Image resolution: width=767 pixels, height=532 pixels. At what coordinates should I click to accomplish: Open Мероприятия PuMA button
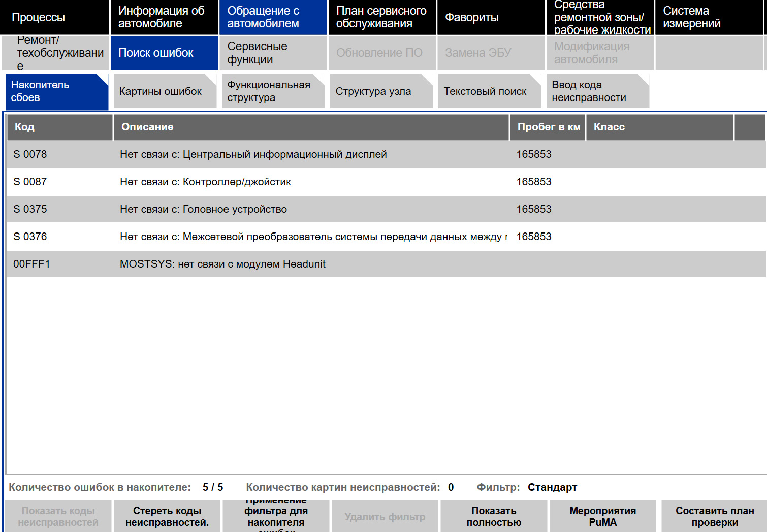click(603, 516)
